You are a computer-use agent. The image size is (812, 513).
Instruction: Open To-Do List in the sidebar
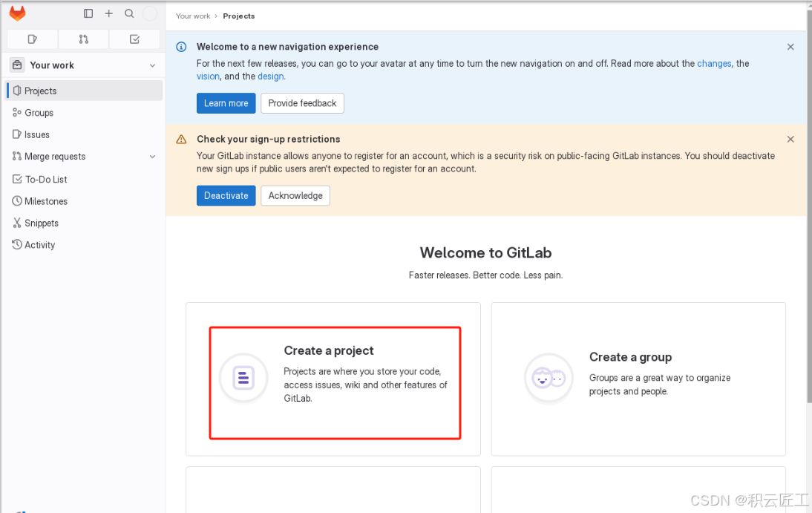(84, 180)
